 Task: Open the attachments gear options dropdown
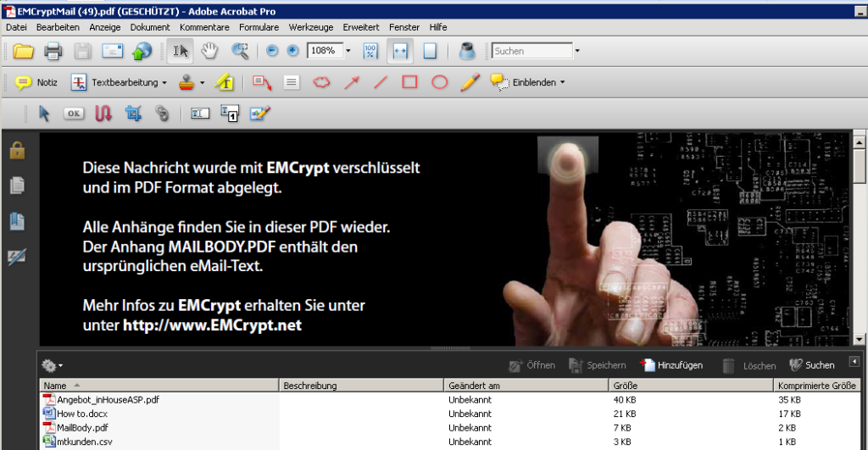52,365
